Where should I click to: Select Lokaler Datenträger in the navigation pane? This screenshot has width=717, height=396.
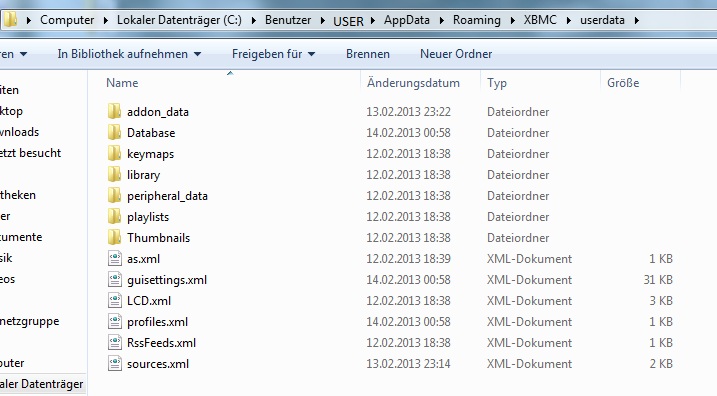(42, 384)
